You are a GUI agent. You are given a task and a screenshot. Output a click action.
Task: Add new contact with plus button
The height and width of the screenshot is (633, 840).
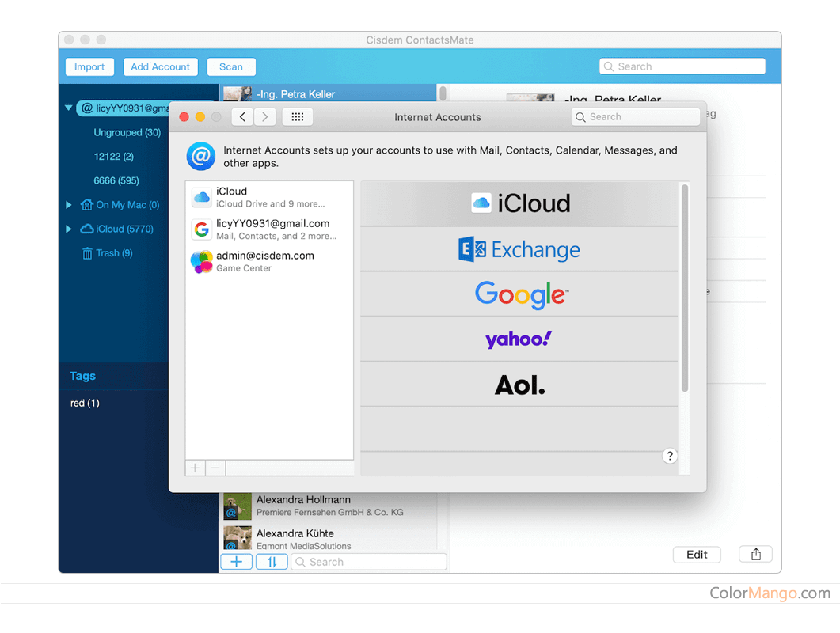click(236, 562)
